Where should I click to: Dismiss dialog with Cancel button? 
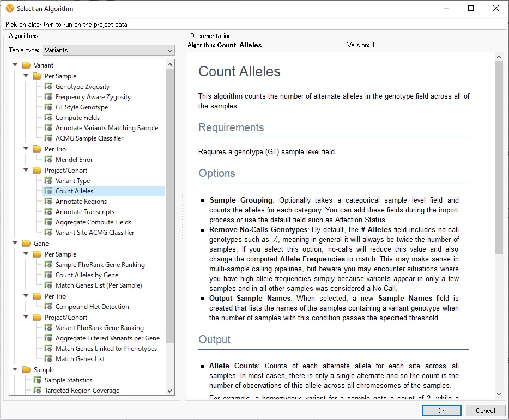click(486, 411)
